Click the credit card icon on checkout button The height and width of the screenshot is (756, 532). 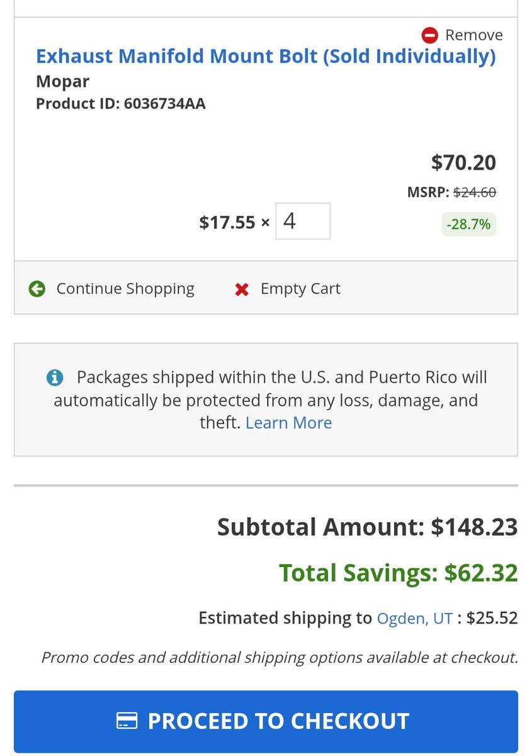[127, 721]
